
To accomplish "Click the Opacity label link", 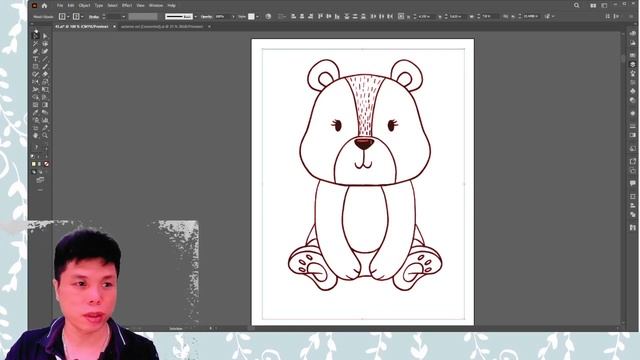I will pos(207,17).
